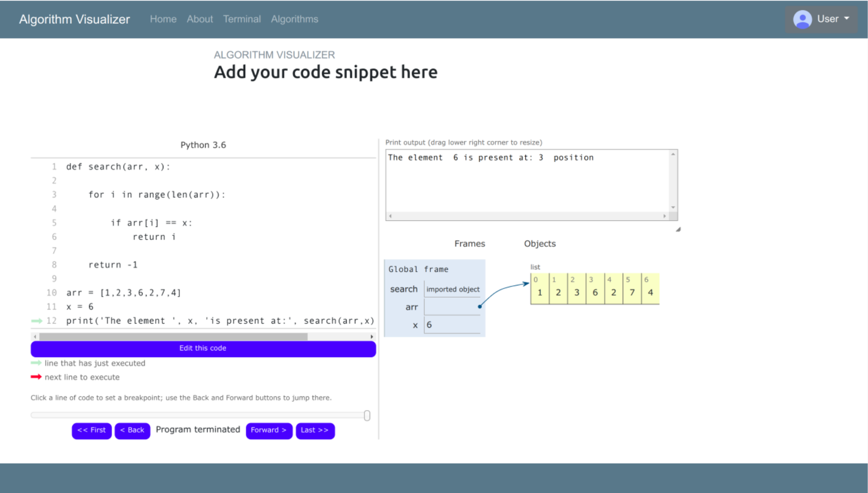Click the green arrow beside line 12
This screenshot has width=868, height=493.
pos(36,321)
